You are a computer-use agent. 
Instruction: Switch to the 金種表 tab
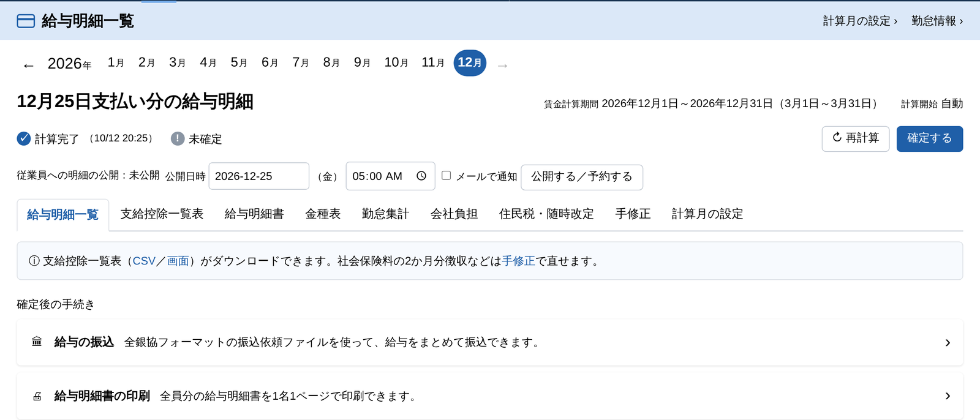tap(323, 214)
